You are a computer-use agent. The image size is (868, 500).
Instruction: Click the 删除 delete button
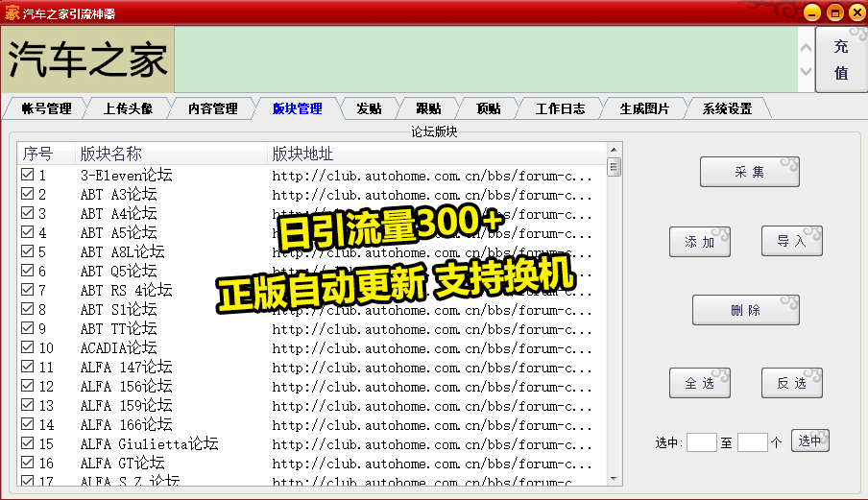click(x=746, y=310)
